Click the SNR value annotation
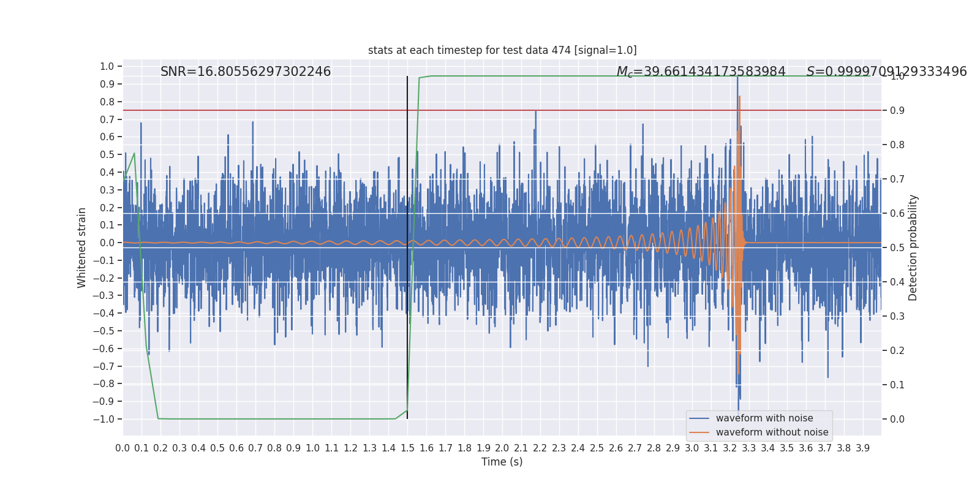 pyautogui.click(x=246, y=72)
